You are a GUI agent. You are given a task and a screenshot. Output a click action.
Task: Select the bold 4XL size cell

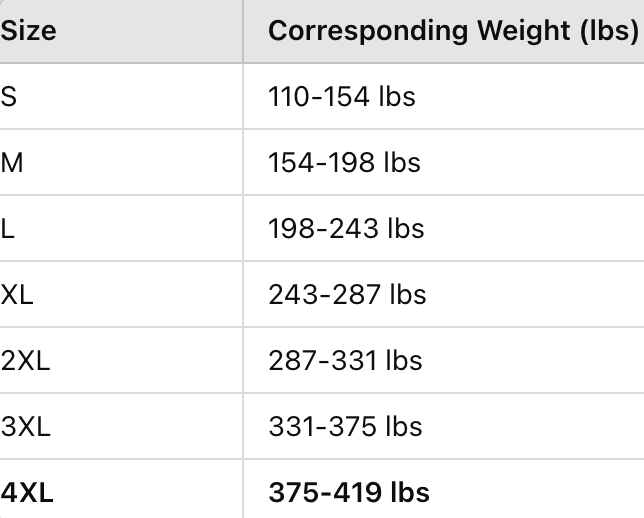tap(27, 492)
